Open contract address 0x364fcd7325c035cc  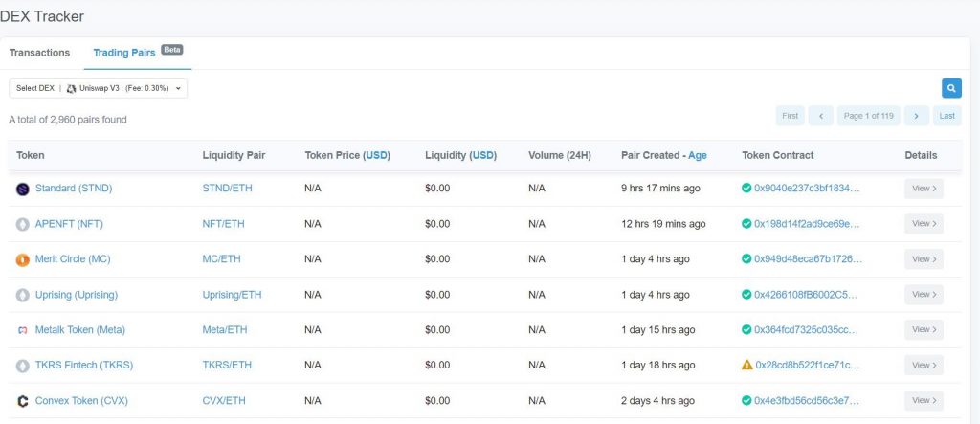click(806, 329)
